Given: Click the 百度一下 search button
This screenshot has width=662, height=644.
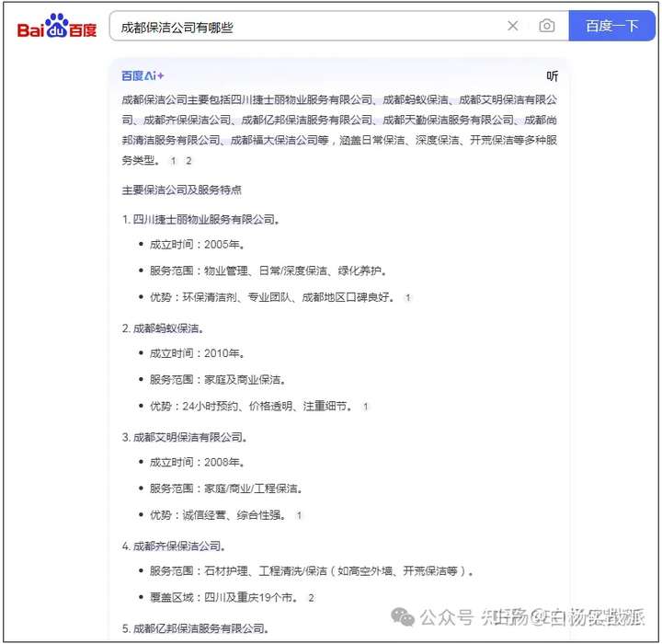Looking at the screenshot, I should pos(611,26).
